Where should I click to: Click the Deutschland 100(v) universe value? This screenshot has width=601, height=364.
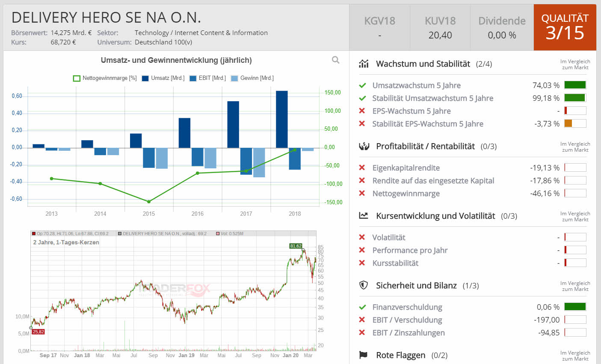(163, 42)
